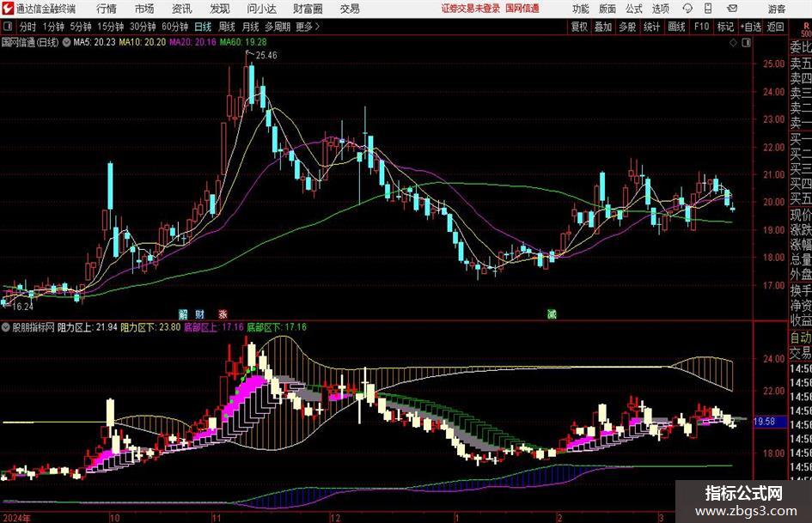Click the 16.24 low price label
Screen dimensions: 812x523
click(x=22, y=307)
